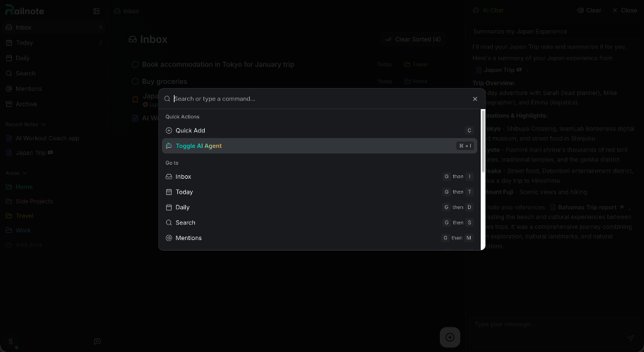The height and width of the screenshot is (352, 644).
Task: Click the floating add plus button
Action: (450, 337)
